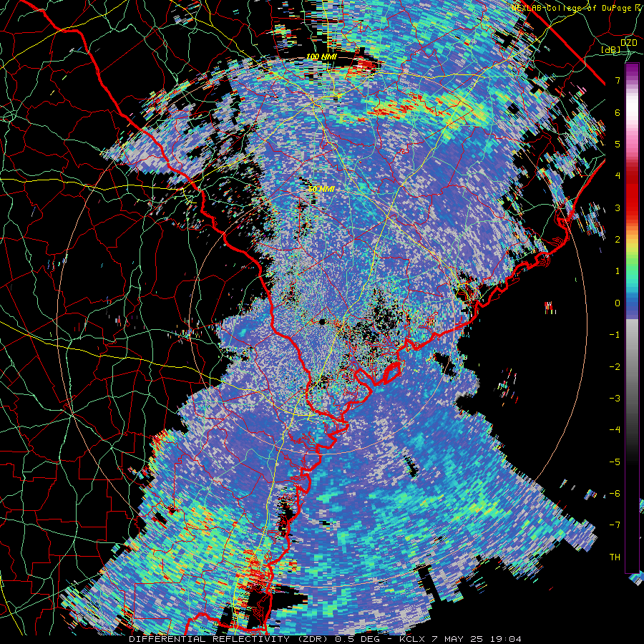Image resolution: width=644 pixels, height=644 pixels.
Task: Click the '-4' value on ZDR scale
Action: point(615,429)
